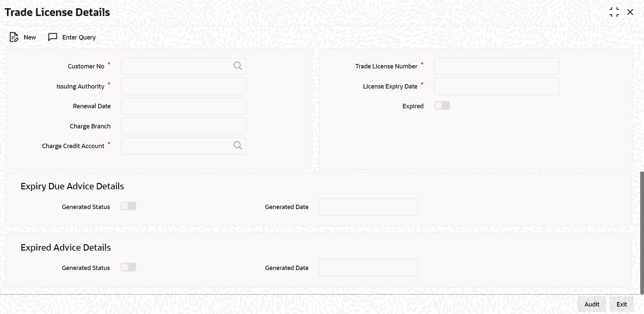Toggle Expiry Due Advice Generated Status
The width and height of the screenshot is (644, 314).
pos(128,206)
